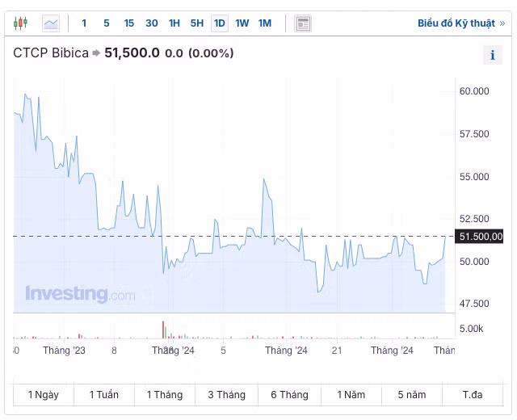This screenshot has height=420, width=517.
Task: Select the candlestick chart type icon
Action: point(21,23)
